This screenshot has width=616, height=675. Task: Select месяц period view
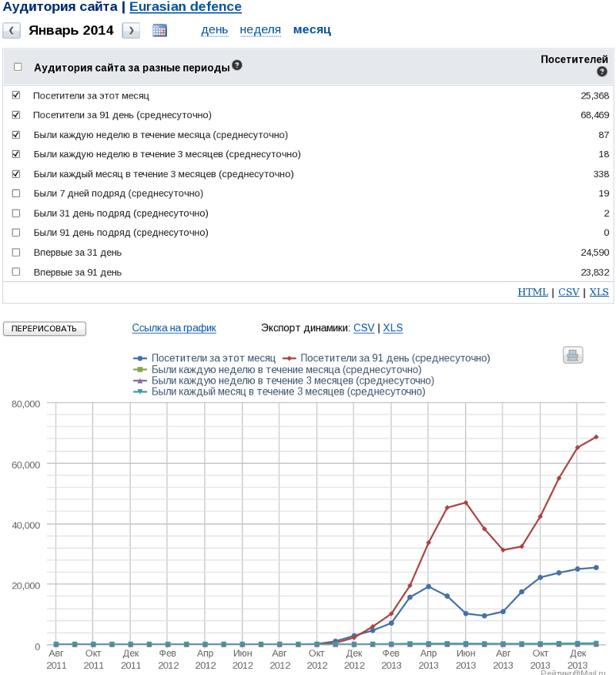(313, 30)
